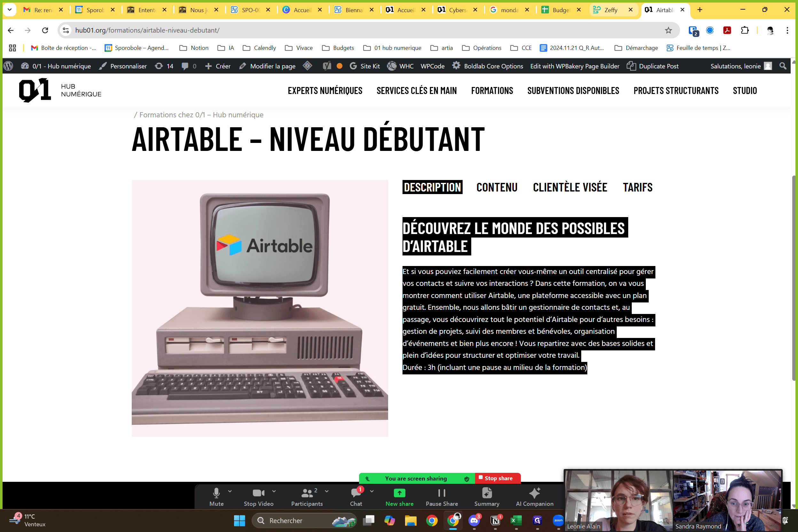Image resolution: width=798 pixels, height=532 pixels.
Task: Open the Chrome profile avatar
Action: pyautogui.click(x=770, y=30)
